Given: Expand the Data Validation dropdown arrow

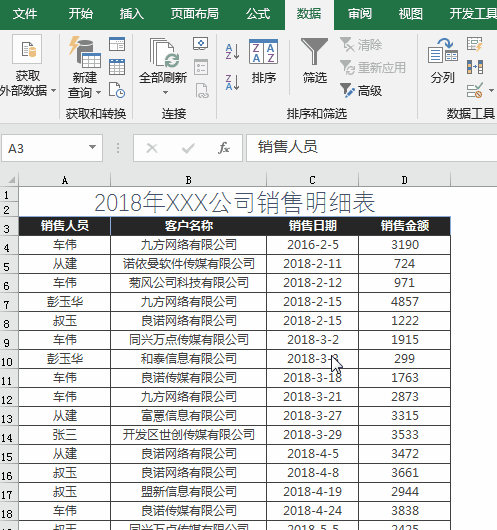Looking at the screenshot, I should pyautogui.click(x=491, y=91).
